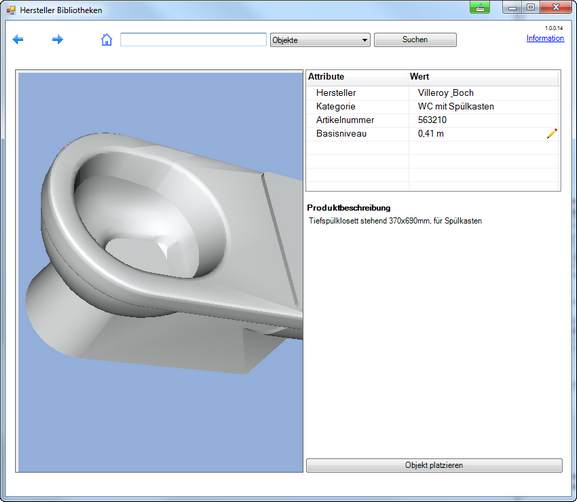Image resolution: width=577 pixels, height=502 pixels.
Task: Select the Basisniveau attribute row
Action: 432,134
